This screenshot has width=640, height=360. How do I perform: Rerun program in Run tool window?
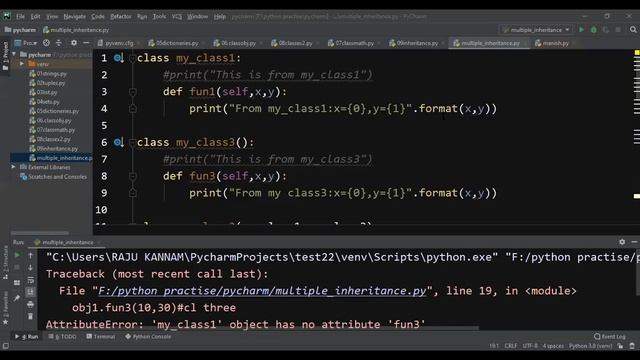(x=17, y=255)
